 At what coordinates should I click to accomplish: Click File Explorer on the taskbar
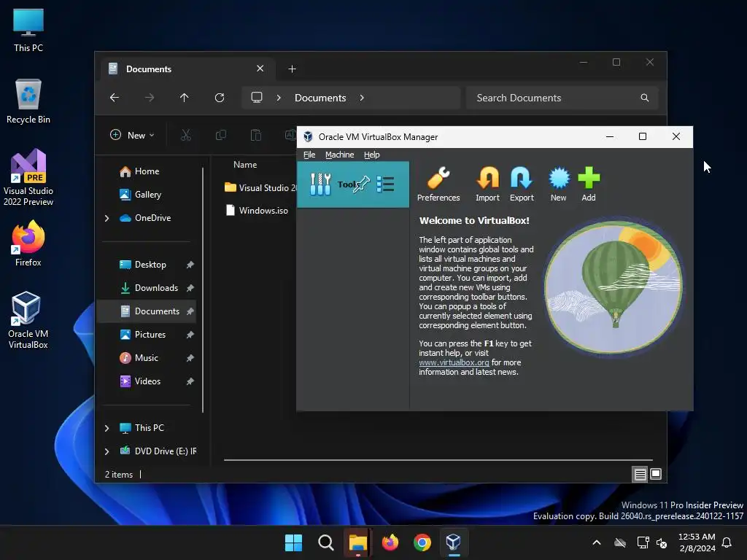tap(358, 542)
